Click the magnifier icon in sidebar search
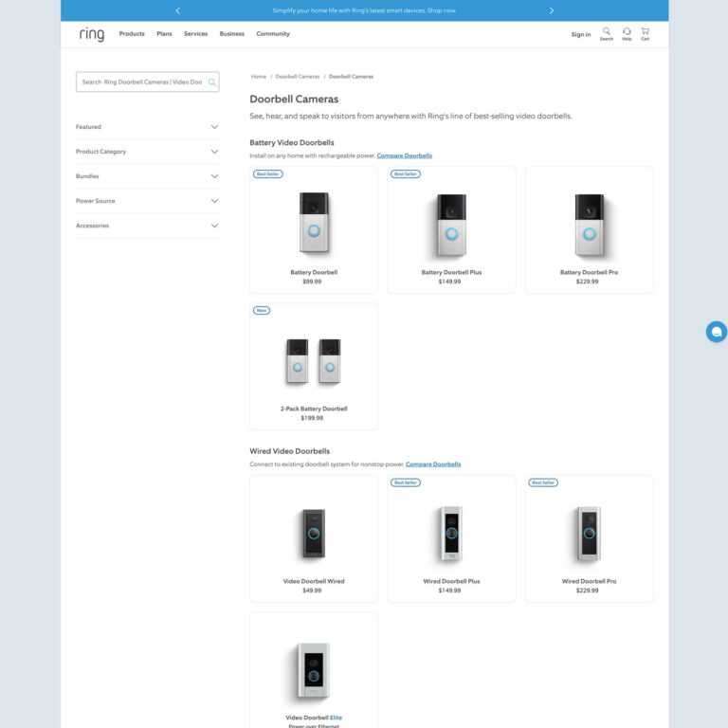Viewport: 728px width, 728px height. (x=211, y=82)
